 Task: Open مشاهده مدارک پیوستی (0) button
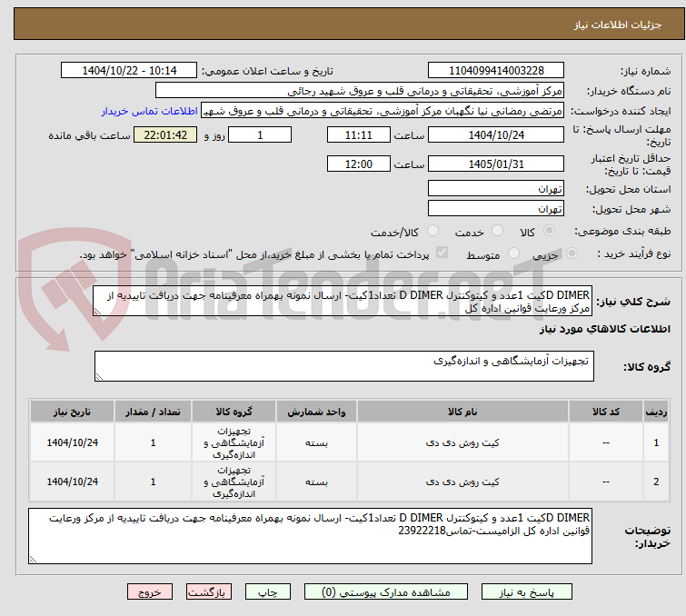tap(385, 592)
